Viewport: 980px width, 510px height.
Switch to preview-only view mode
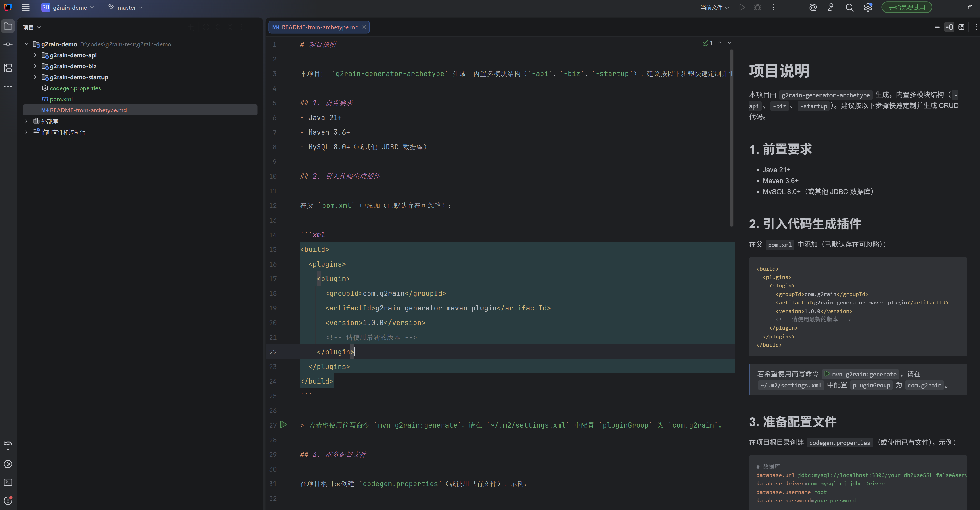(x=961, y=27)
